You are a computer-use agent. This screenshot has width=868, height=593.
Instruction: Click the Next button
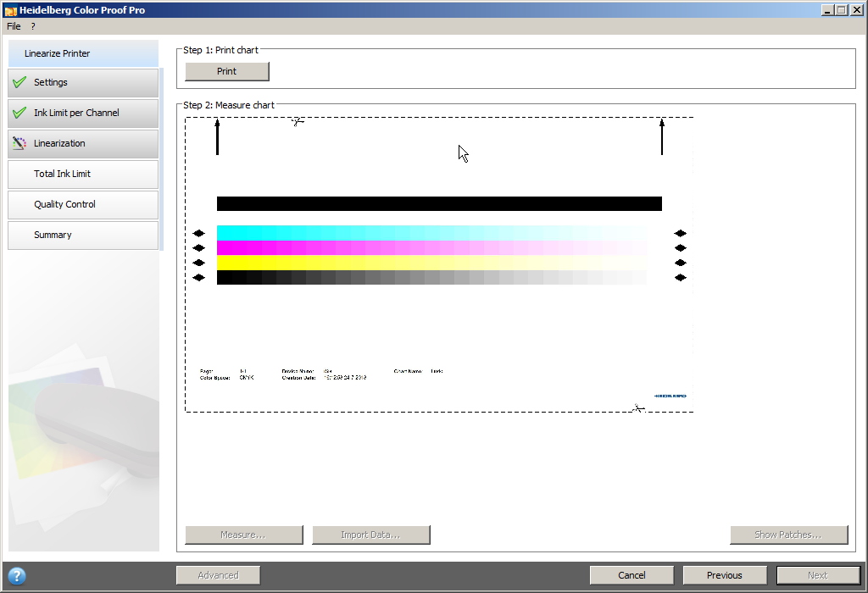click(818, 575)
